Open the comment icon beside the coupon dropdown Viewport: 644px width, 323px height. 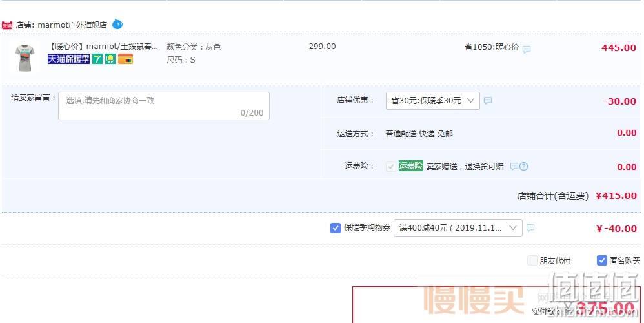coord(530,227)
